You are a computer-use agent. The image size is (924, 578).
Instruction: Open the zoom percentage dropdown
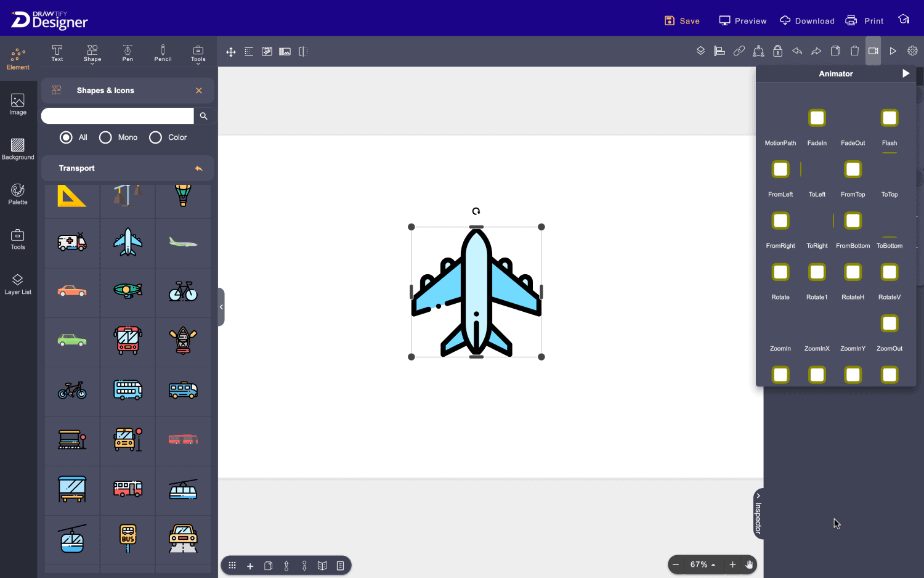(x=703, y=564)
